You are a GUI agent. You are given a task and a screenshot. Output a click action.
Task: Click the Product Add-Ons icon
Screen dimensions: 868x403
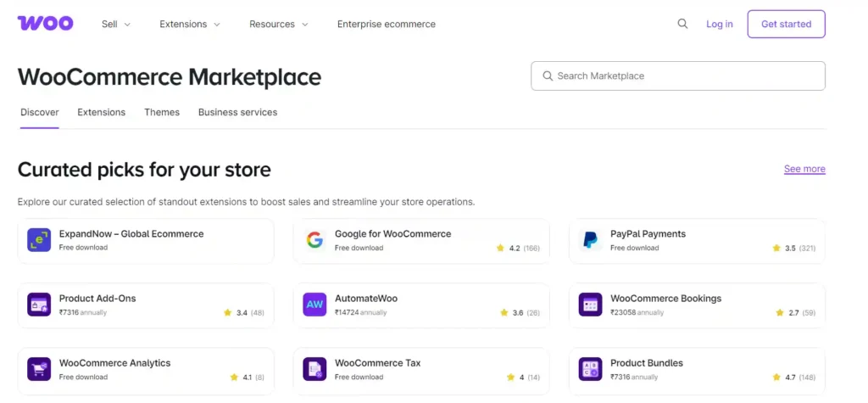pyautogui.click(x=39, y=305)
